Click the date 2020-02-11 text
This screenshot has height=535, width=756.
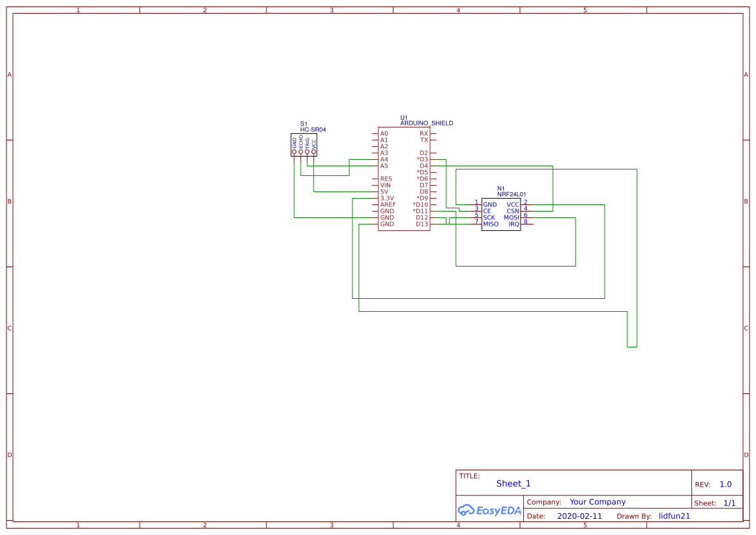[x=579, y=516]
